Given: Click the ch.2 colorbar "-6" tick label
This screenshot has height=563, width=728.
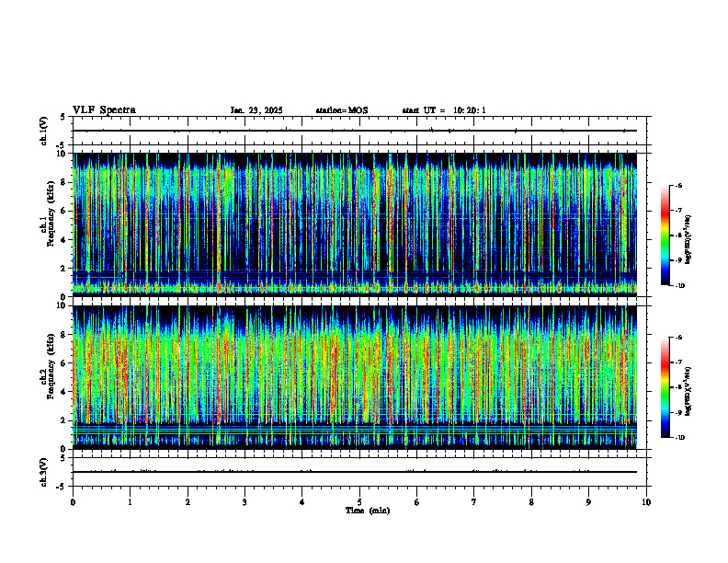Looking at the screenshot, I should click(678, 338).
